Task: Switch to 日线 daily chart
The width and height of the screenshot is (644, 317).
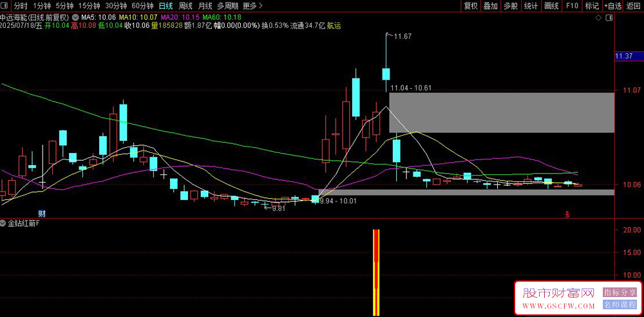Action: pos(166,6)
